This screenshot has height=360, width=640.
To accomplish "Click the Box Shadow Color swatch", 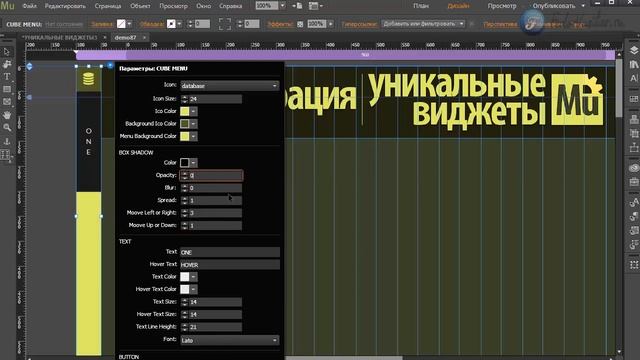I will (x=185, y=163).
